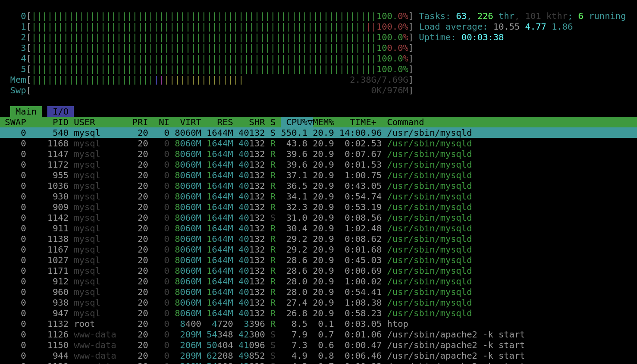This screenshot has height=364, width=637.
Task: Select mysqld process row PID 912
Action: tap(318, 281)
